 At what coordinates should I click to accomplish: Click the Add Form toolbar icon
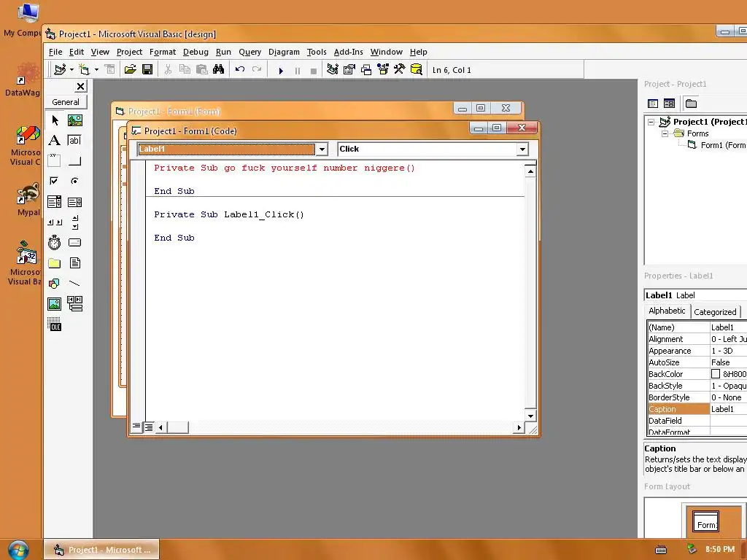(85, 69)
